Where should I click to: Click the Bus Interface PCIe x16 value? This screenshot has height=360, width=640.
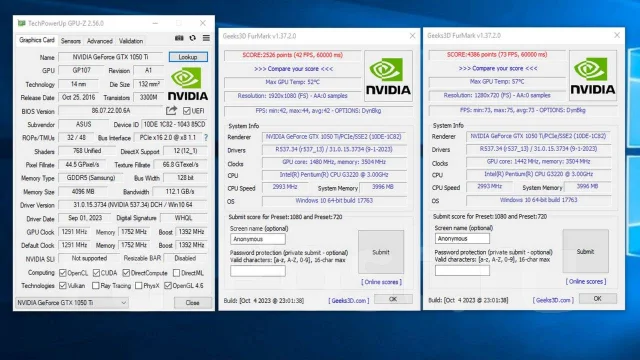pos(168,138)
